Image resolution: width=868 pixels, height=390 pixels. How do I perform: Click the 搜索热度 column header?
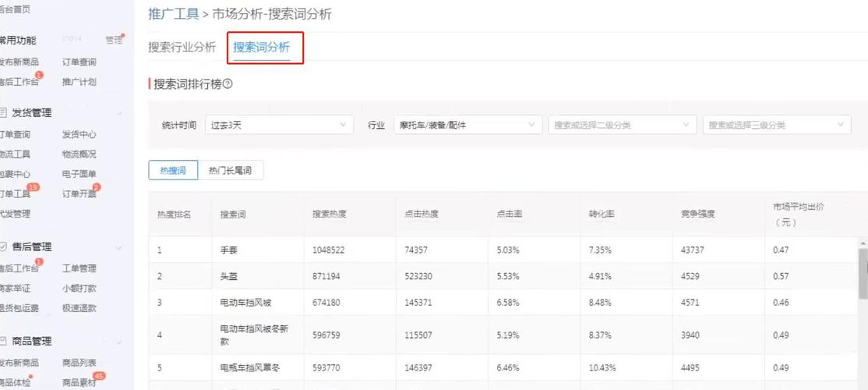click(330, 214)
